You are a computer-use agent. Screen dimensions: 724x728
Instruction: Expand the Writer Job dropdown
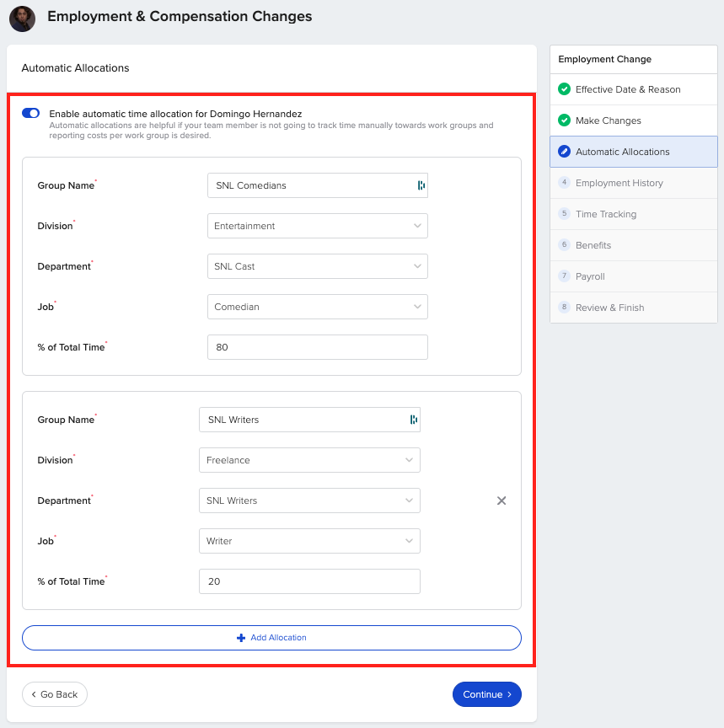[x=309, y=541]
